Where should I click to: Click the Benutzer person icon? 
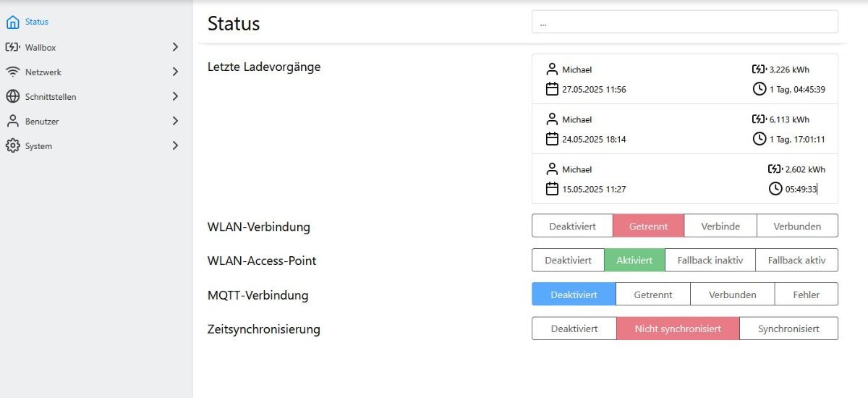pos(12,121)
